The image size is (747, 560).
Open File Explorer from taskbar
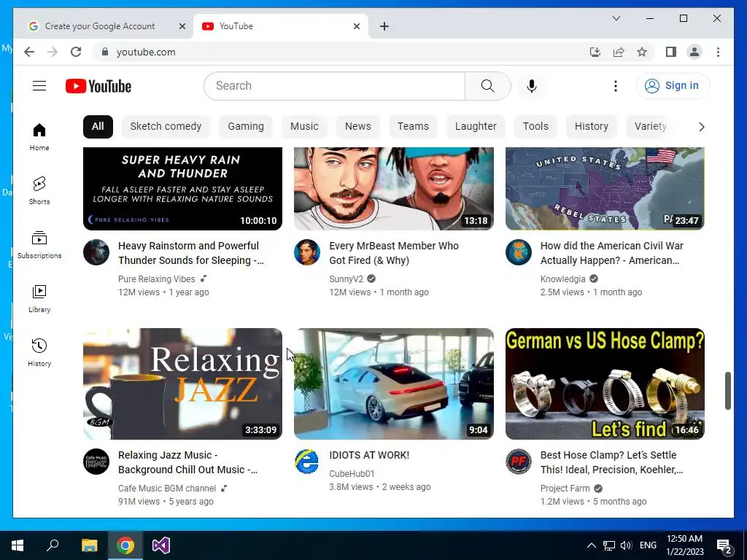coord(89,545)
